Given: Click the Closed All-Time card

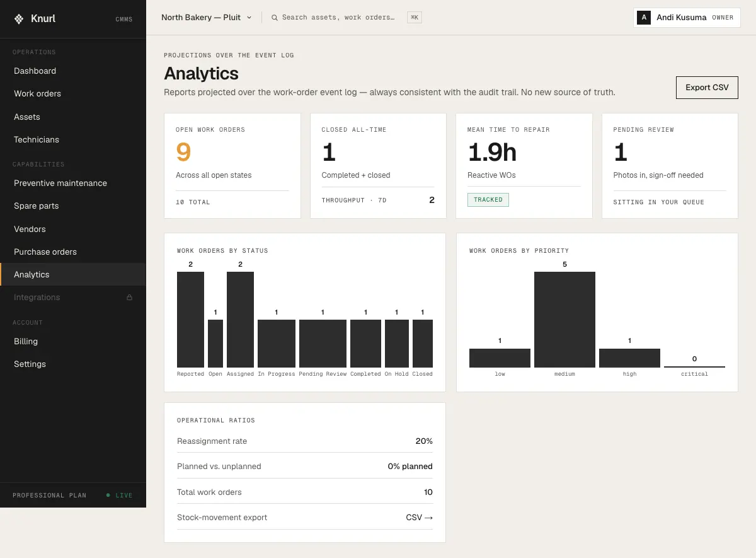Looking at the screenshot, I should coord(378,166).
